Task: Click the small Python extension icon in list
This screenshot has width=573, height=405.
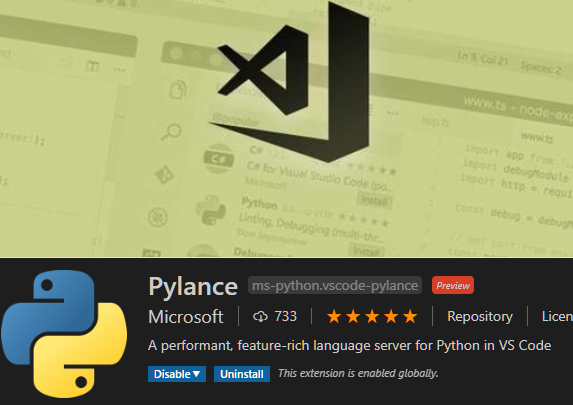Action: [x=210, y=210]
